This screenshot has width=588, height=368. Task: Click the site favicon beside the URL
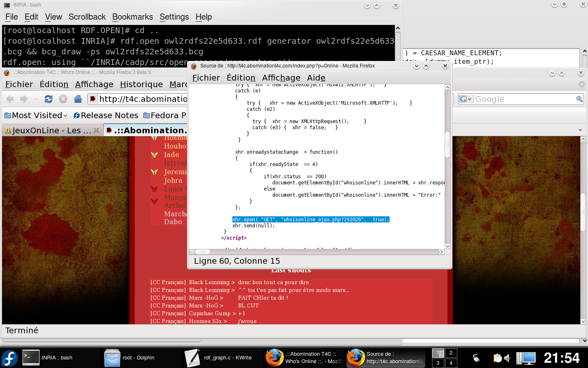(93, 99)
